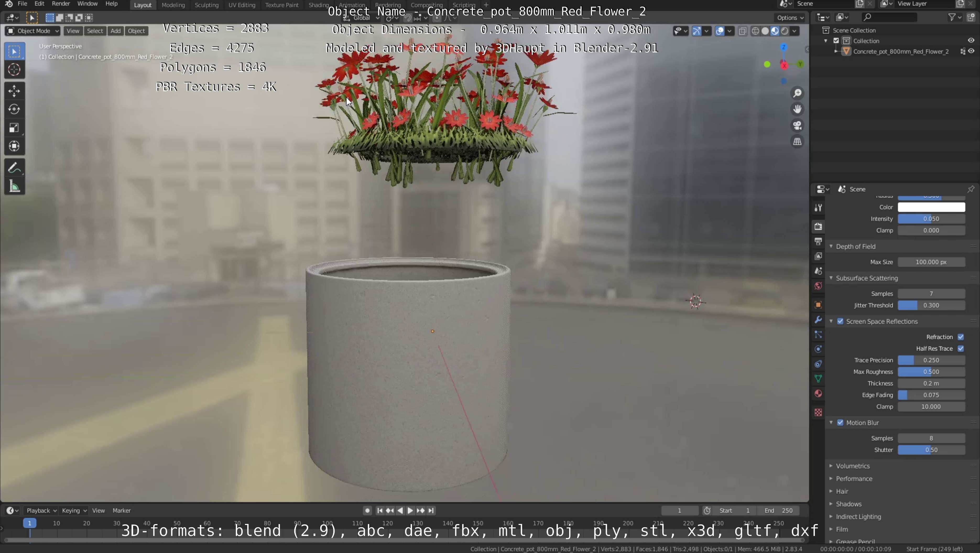Image resolution: width=980 pixels, height=553 pixels.
Task: Open the Scene properties tab
Action: (818, 271)
